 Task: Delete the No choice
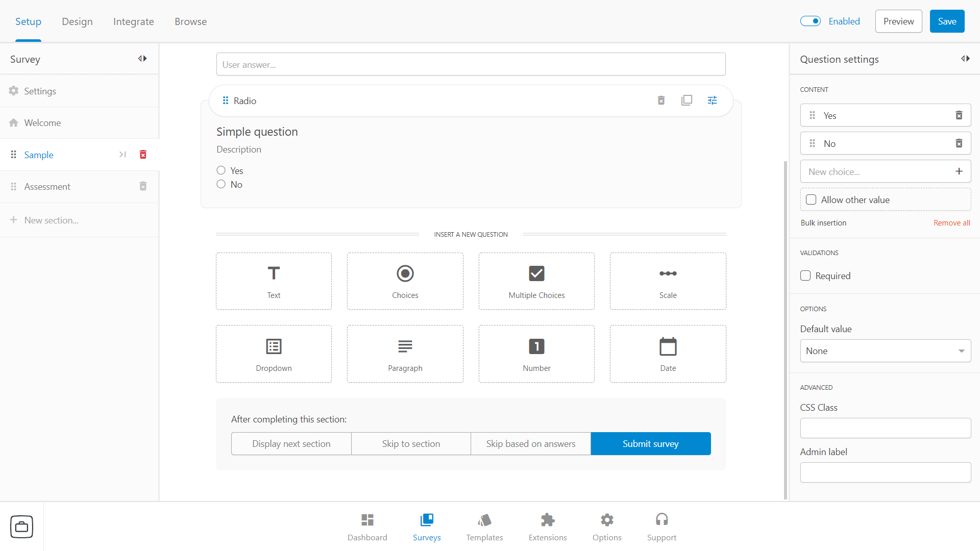pyautogui.click(x=959, y=143)
